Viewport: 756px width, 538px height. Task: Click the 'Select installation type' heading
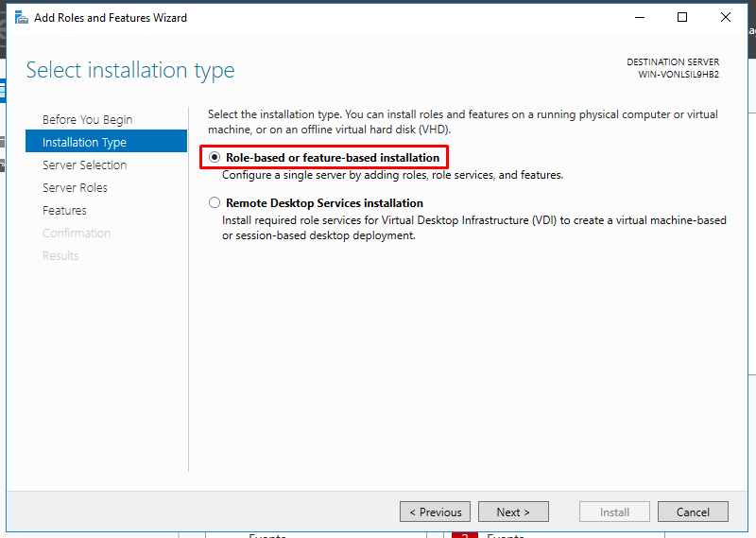pos(130,70)
